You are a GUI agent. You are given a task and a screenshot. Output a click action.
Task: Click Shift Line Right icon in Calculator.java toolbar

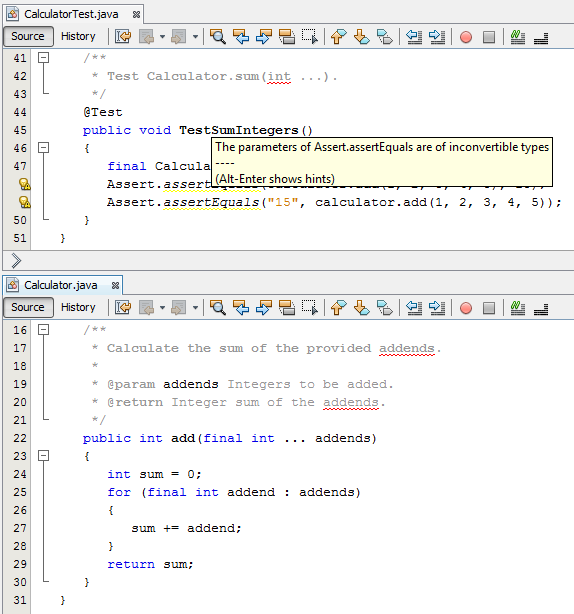pos(437,308)
